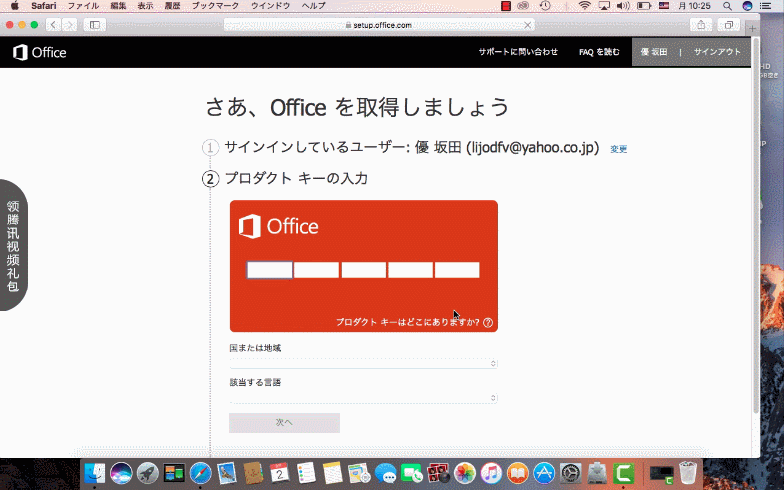Click プロダクト キーはどこにありますか? link

[408, 322]
